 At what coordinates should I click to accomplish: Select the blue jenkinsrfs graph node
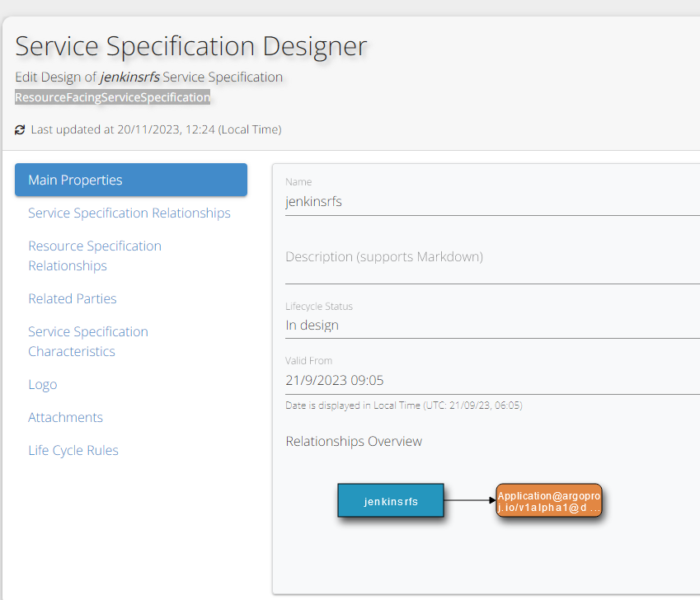[x=391, y=500]
